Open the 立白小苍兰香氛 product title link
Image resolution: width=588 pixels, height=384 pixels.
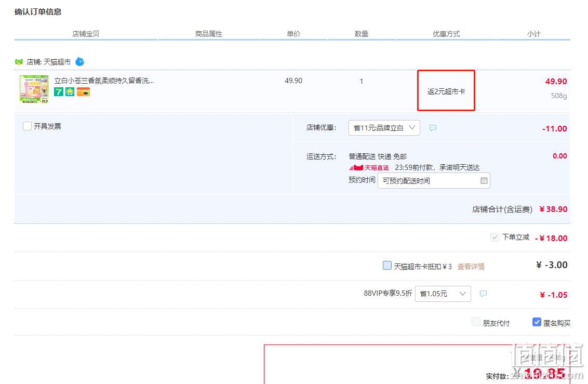[x=104, y=81]
